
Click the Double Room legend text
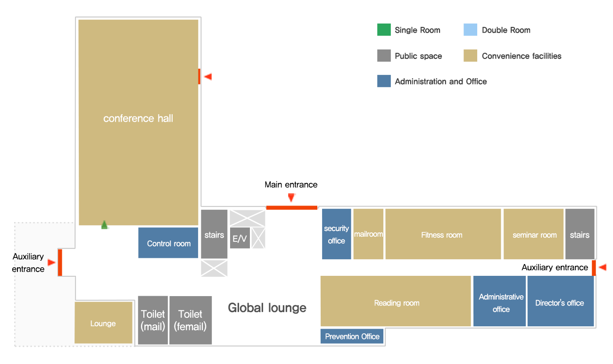[506, 30]
